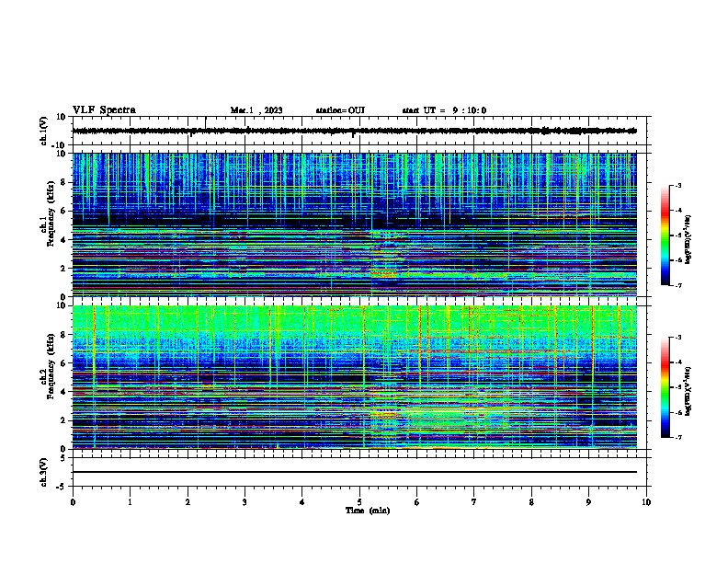Viewport: 728px width, 563px height.
Task: Click the "-3" label on ch.2 colorbar
Action: [677, 338]
